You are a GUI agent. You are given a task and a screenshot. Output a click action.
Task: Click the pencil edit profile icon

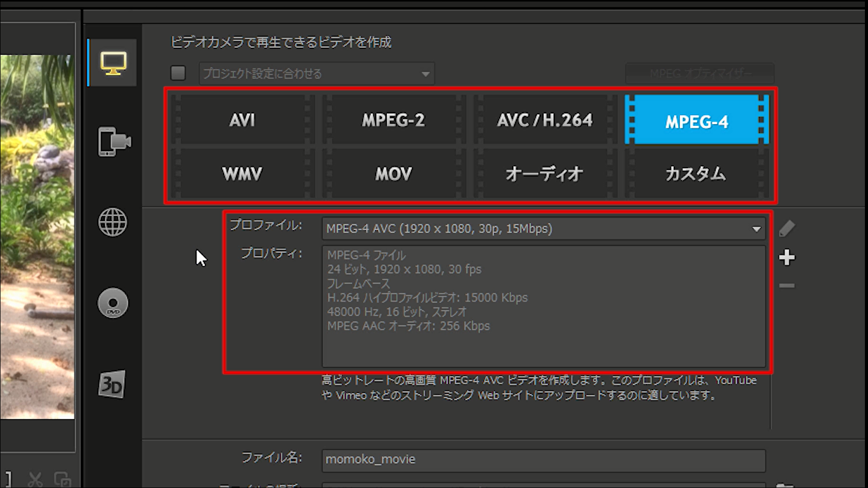point(787,228)
